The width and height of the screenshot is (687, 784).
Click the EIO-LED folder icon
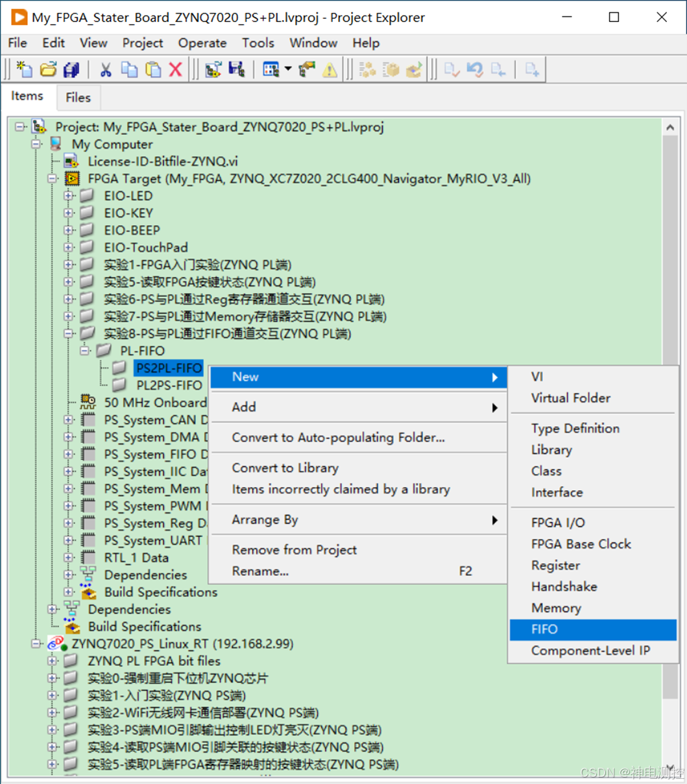pos(88,195)
